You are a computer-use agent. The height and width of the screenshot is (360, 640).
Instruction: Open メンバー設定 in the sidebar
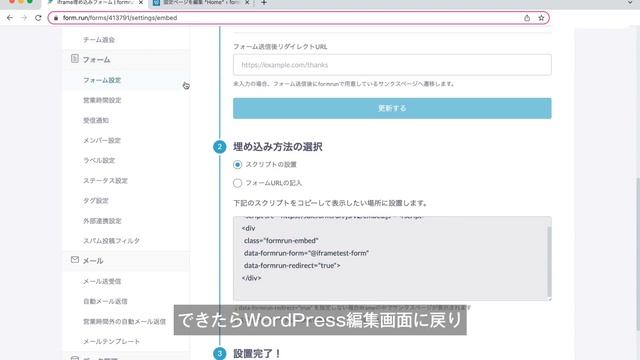[102, 140]
